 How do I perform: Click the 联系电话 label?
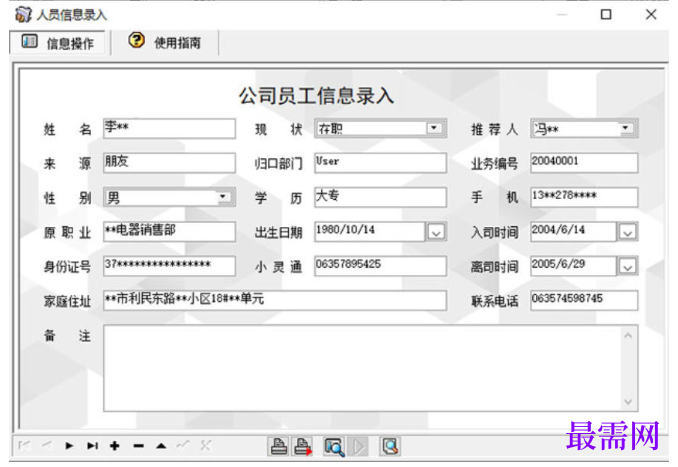pos(494,301)
